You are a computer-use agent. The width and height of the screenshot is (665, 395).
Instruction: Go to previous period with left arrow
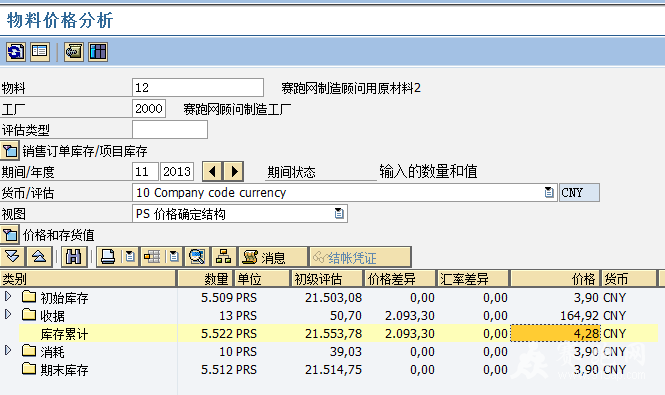(212, 172)
